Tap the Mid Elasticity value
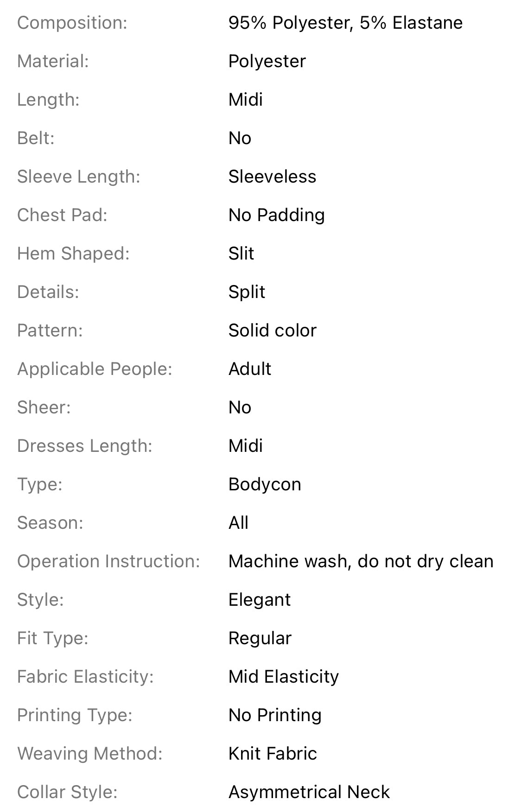Screen dimensions: 521x812 coord(283,677)
